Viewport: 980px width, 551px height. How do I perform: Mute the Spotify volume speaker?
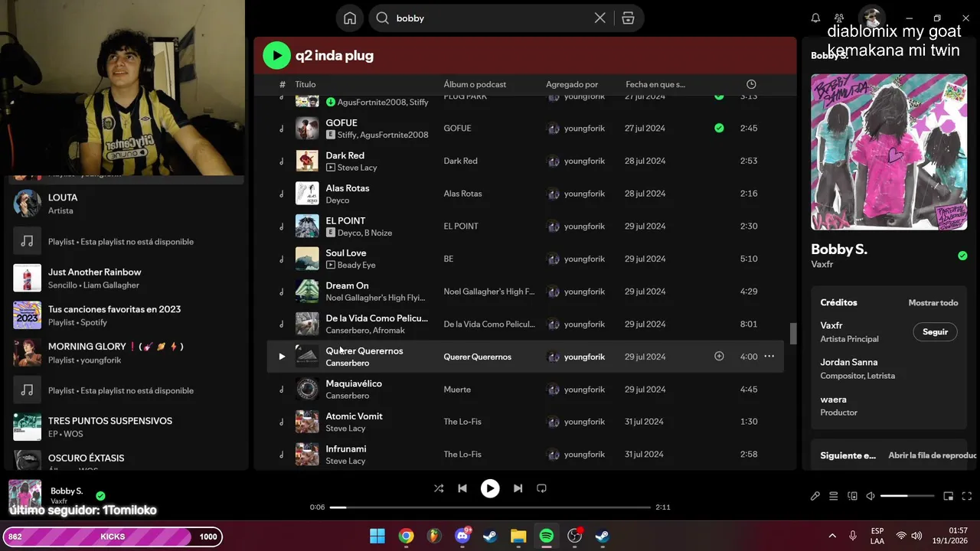pyautogui.click(x=871, y=496)
